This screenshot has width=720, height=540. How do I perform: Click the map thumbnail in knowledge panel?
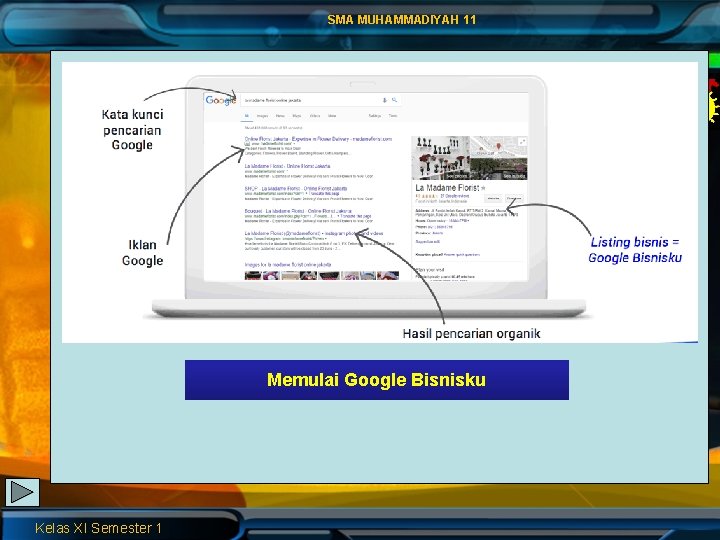(499, 147)
